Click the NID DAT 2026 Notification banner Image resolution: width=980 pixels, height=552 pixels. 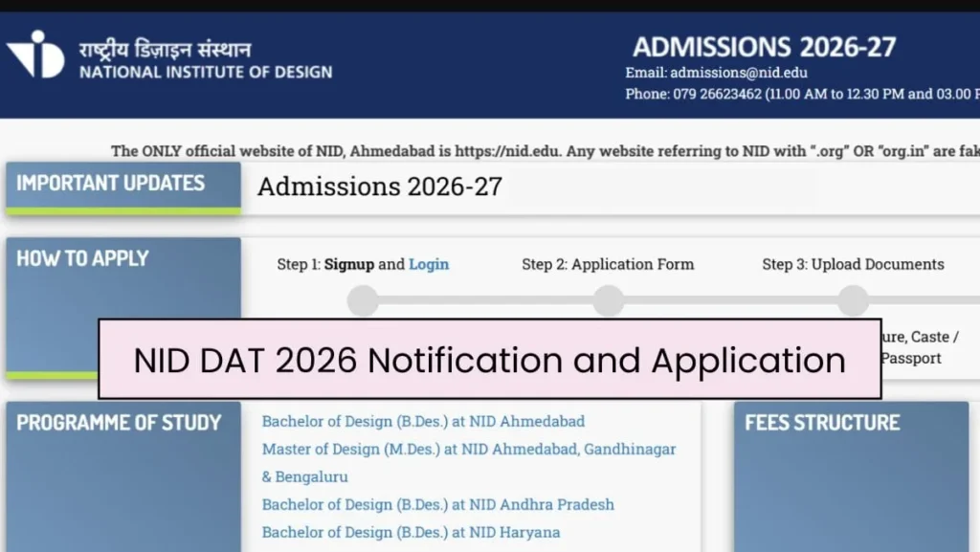pos(489,360)
